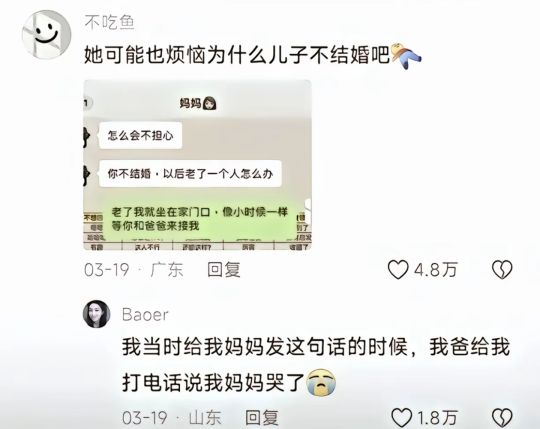Open the 妈妈 chat screenshot image
Image resolution: width=540 pixels, height=429 pixels.
point(198,165)
